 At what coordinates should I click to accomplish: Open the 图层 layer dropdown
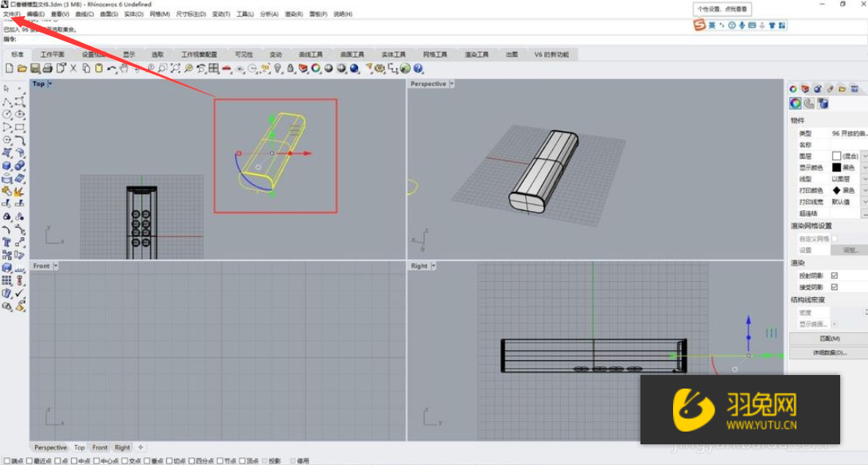point(865,156)
